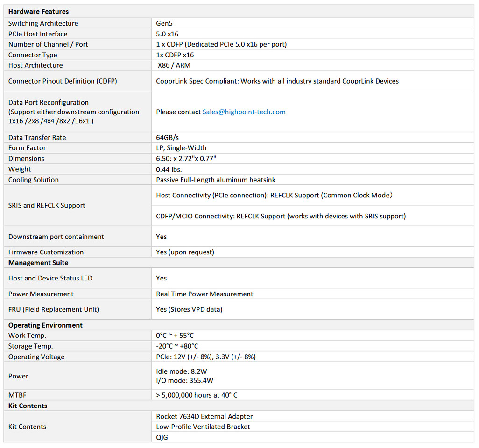
Task: Click the Rocket 7634D External Adapter entry
Action: pyautogui.click(x=204, y=417)
